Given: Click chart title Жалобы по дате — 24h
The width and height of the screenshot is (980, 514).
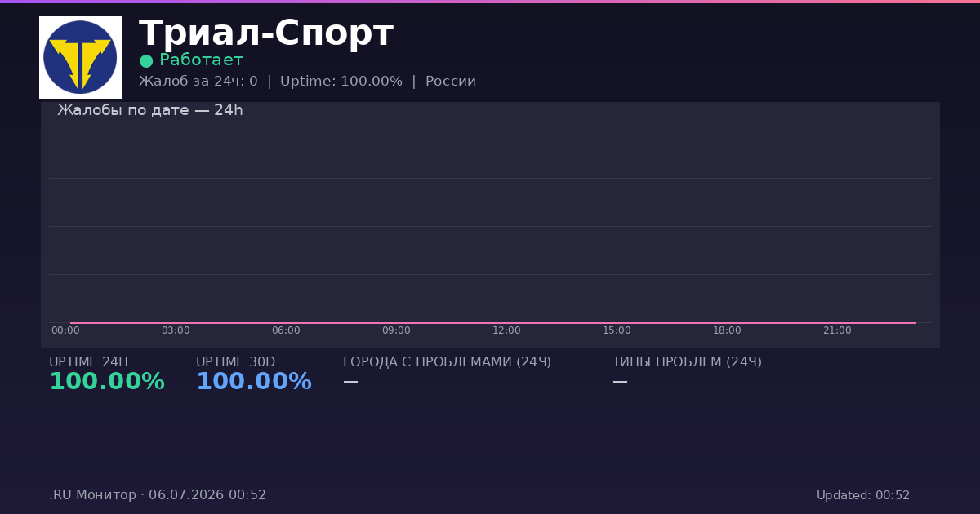Looking at the screenshot, I should (150, 110).
